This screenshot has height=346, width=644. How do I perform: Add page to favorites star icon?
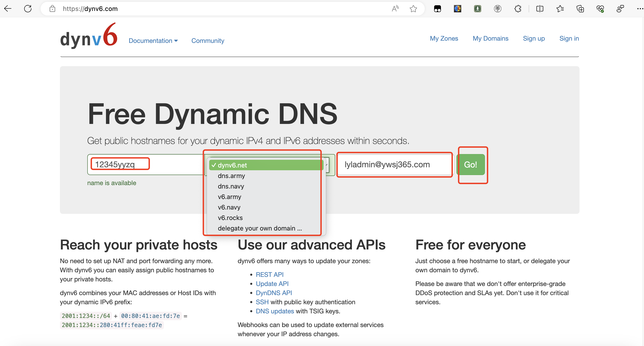413,9
